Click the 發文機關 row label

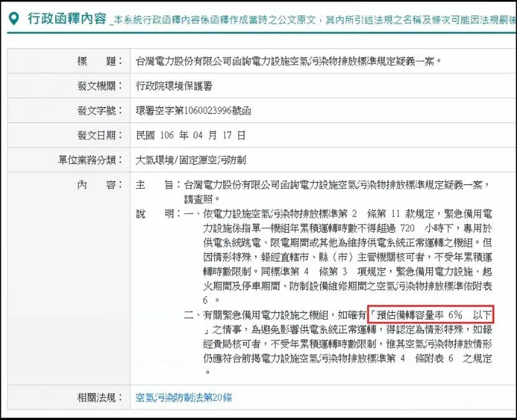coord(100,86)
